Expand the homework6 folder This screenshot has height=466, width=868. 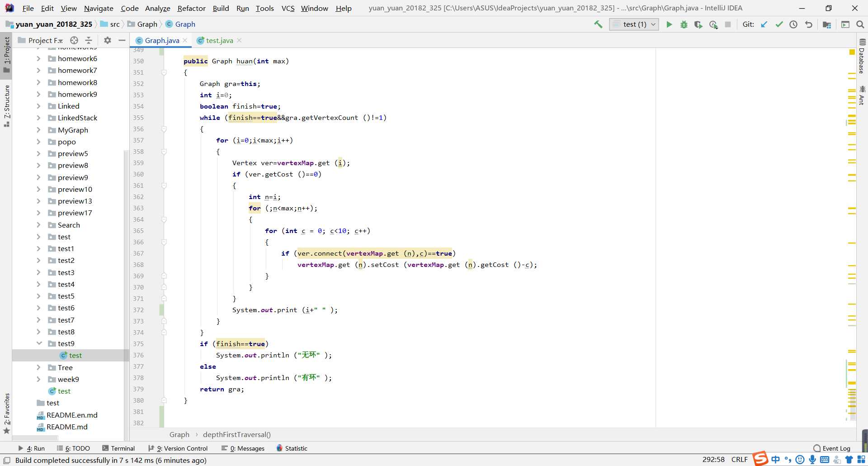(38, 58)
